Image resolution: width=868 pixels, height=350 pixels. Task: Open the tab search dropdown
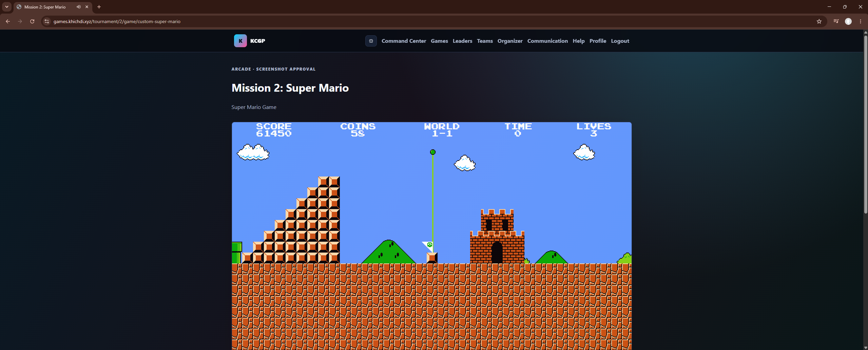coord(7,7)
